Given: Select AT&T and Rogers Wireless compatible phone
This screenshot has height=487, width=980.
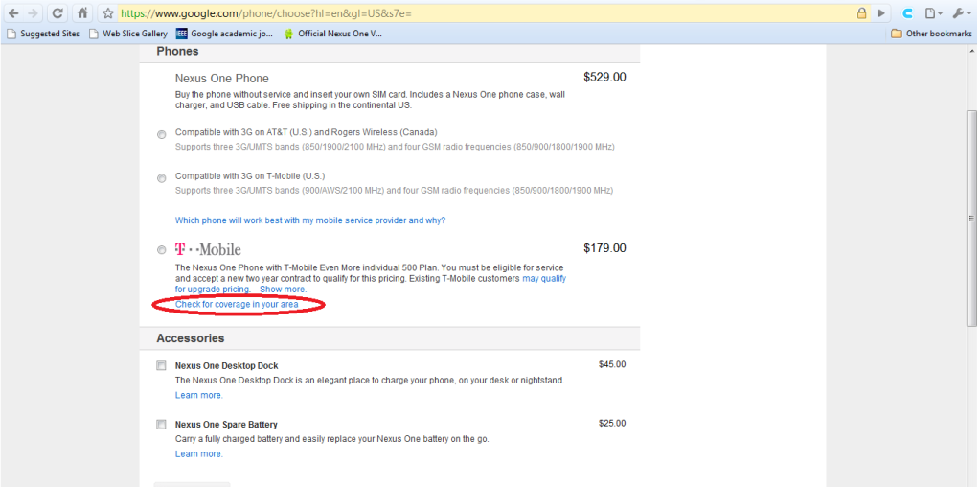Looking at the screenshot, I should 162,134.
